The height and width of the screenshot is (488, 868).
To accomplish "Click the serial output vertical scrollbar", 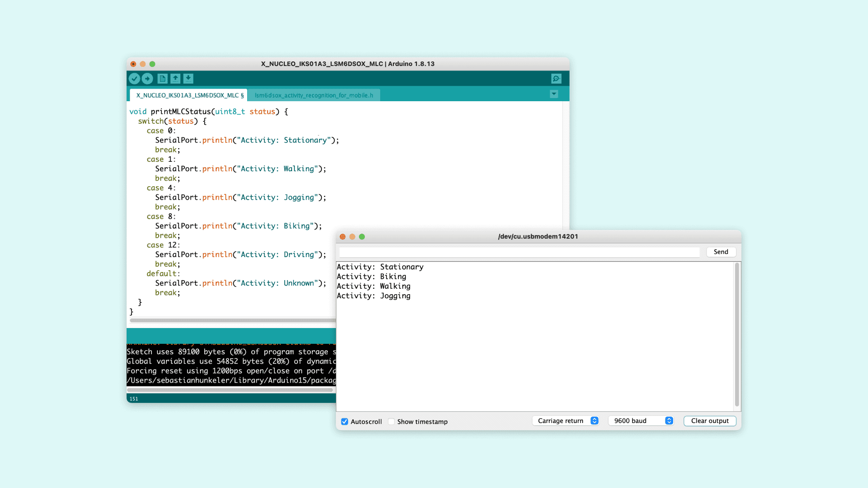I will click(x=737, y=334).
